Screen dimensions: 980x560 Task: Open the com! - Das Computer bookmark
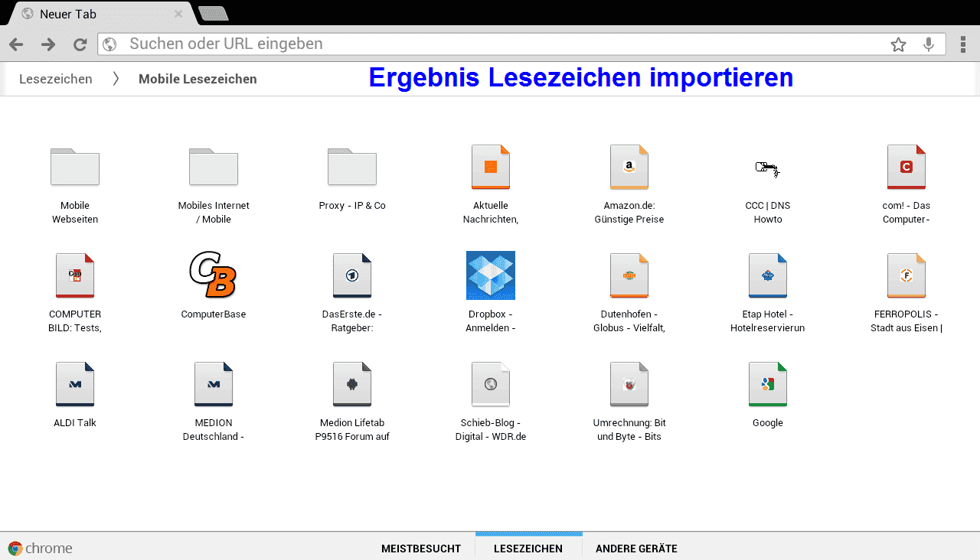click(x=906, y=186)
